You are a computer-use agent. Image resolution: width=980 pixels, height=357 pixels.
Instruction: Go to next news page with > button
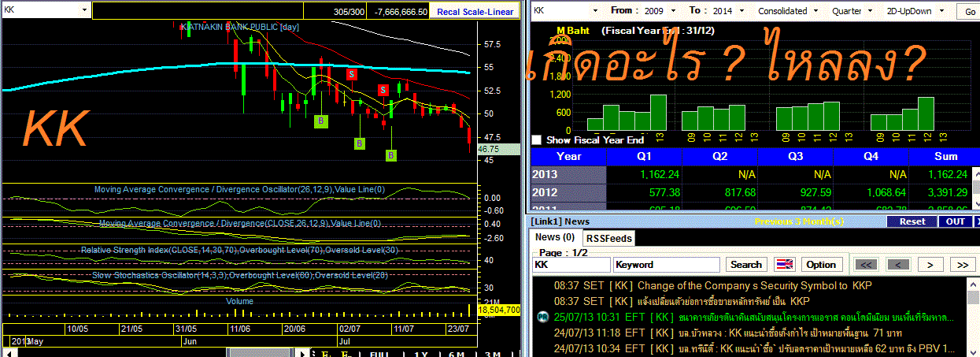click(x=930, y=265)
